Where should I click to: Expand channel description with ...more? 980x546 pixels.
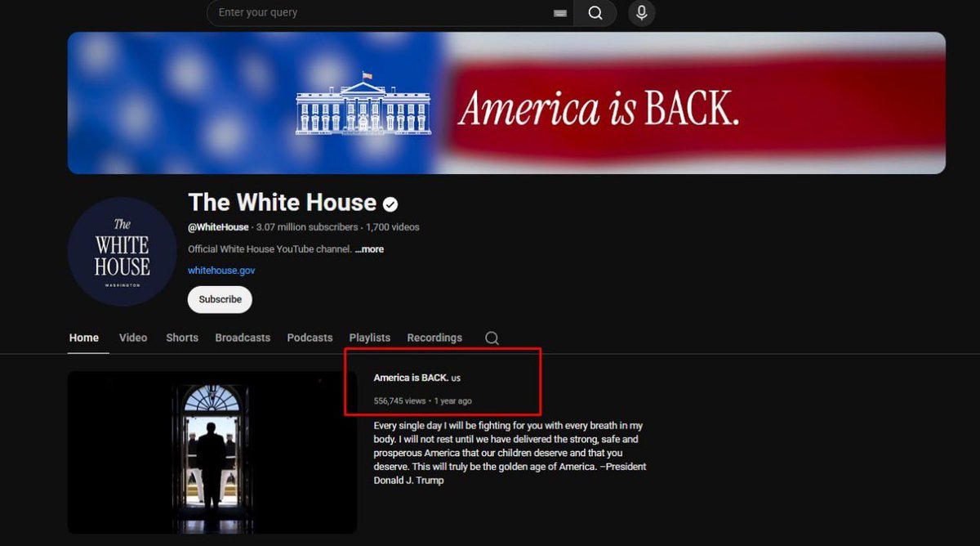coord(369,249)
